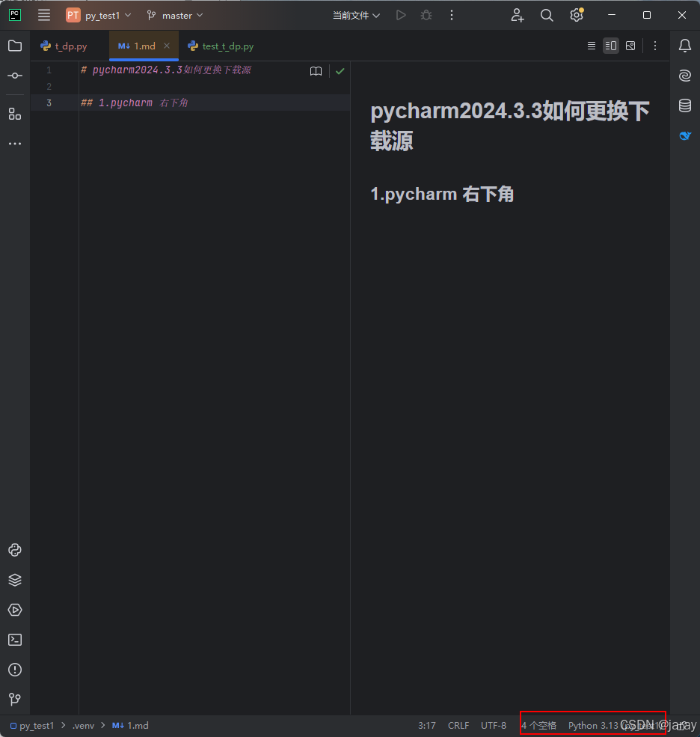The image size is (700, 737).
Task: Show more tool windows ellipsis
Action: (x=15, y=144)
